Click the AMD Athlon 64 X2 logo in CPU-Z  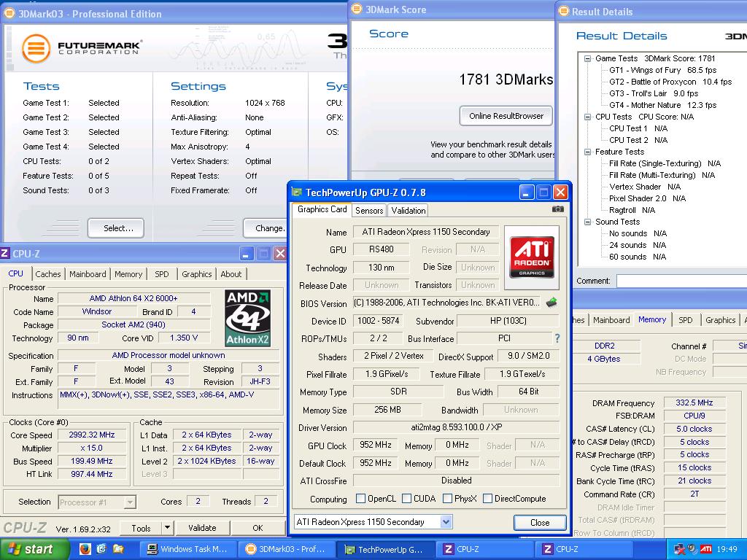coord(248,318)
